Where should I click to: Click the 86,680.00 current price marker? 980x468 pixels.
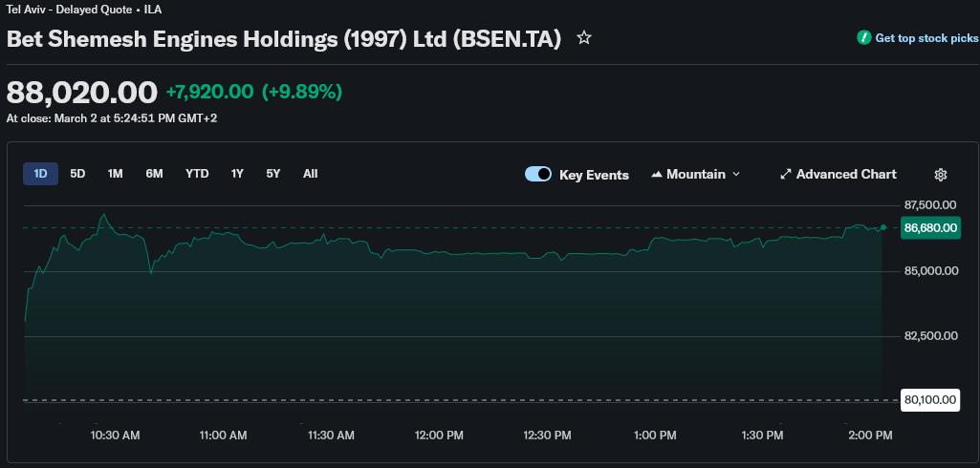[x=930, y=227]
